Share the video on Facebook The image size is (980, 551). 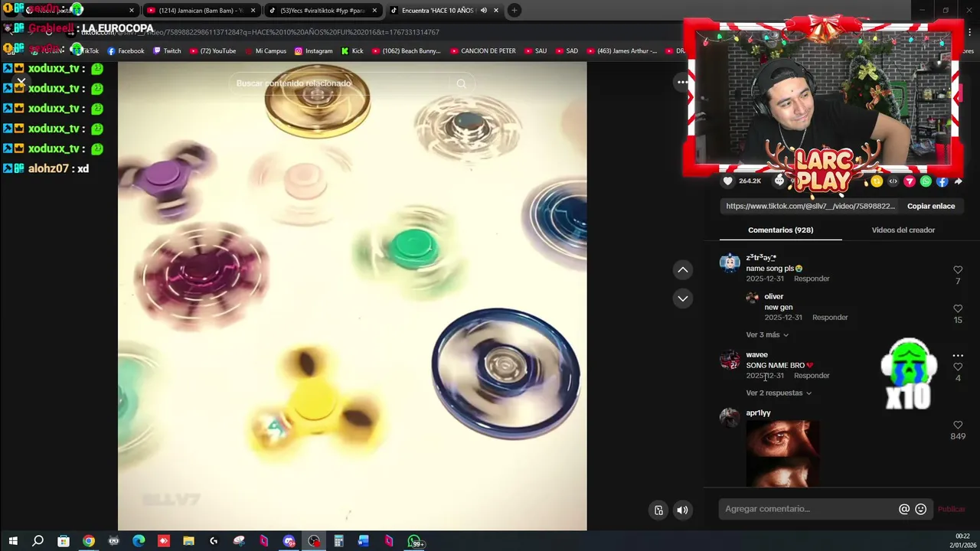(942, 181)
